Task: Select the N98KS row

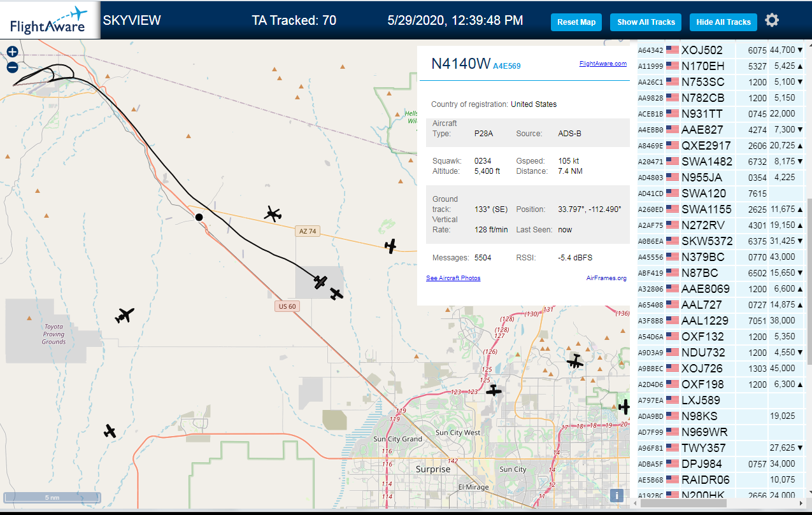Action: pyautogui.click(x=720, y=416)
